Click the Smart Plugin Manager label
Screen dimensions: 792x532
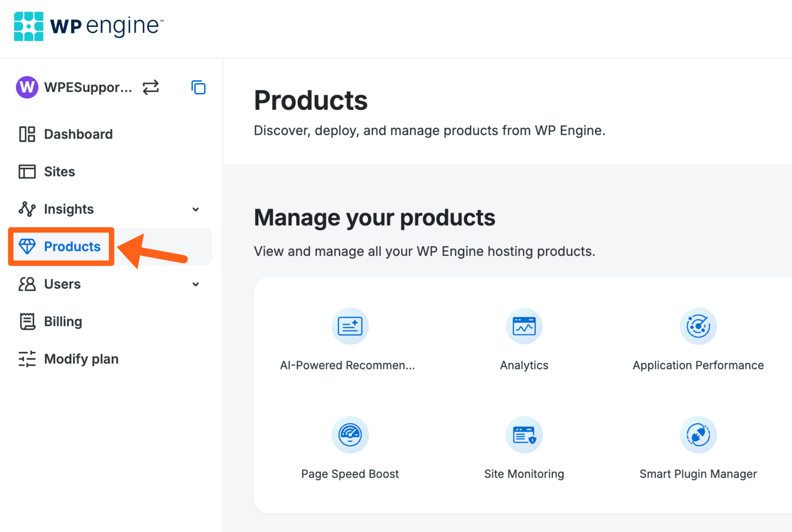[x=698, y=474]
